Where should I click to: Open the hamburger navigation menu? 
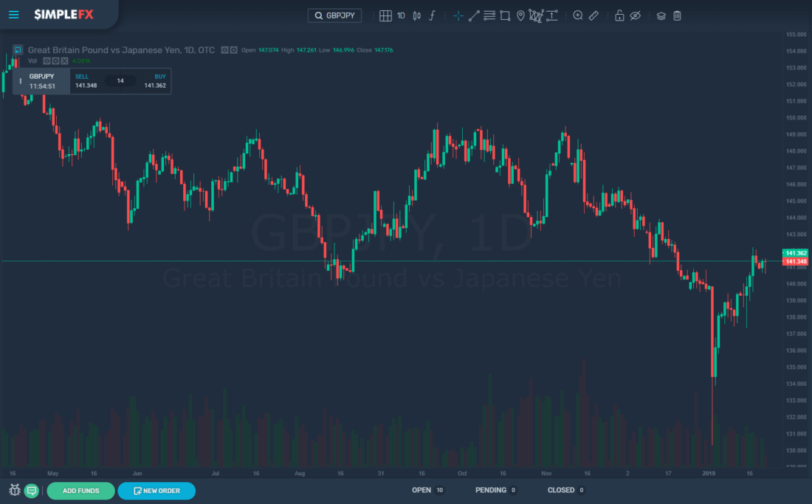(x=13, y=15)
